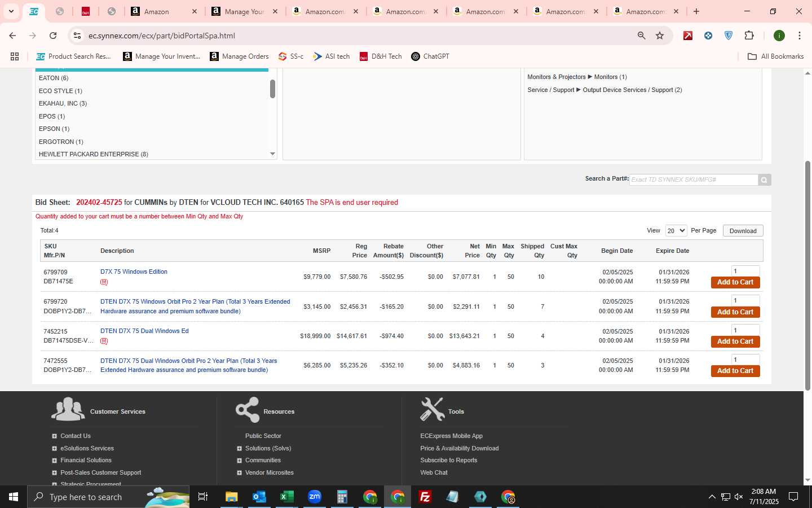Focus the Search a Part# field
812x508 pixels.
pyautogui.click(x=694, y=179)
